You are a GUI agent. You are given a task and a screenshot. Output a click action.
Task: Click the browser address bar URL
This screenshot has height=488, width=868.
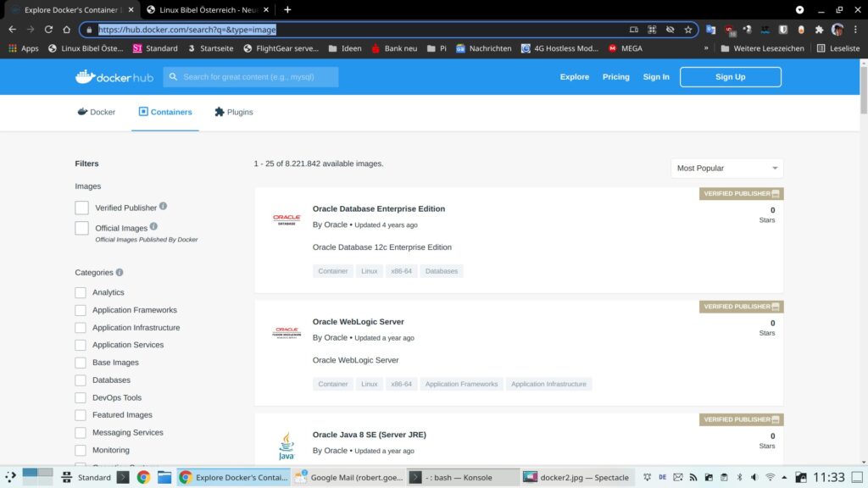[187, 30]
